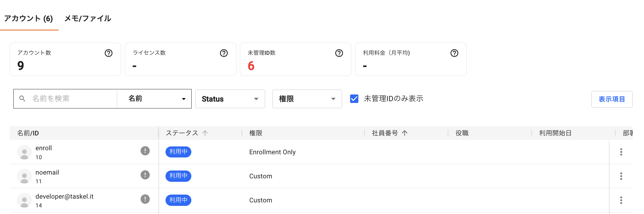Screen dimensions: 644x214
Task: Switch to メモ/ファイル tab
Action: (88, 19)
